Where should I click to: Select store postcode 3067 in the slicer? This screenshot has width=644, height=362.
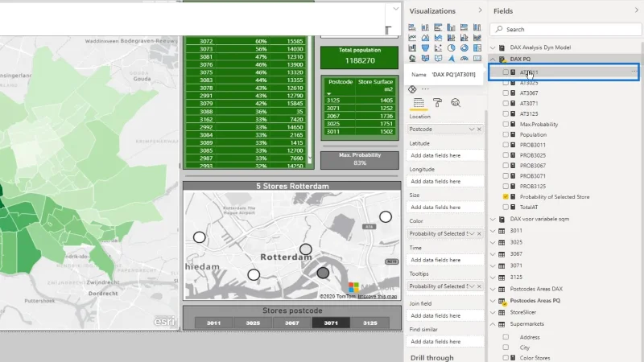click(291, 323)
